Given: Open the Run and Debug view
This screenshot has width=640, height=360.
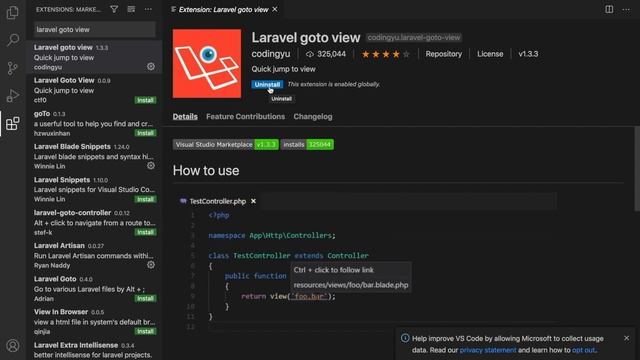Looking at the screenshot, I should tap(13, 96).
